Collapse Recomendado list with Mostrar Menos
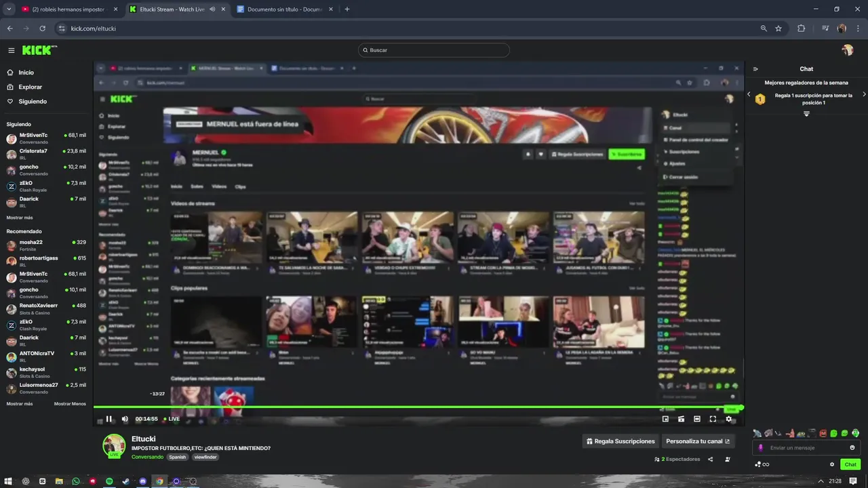 click(70, 403)
